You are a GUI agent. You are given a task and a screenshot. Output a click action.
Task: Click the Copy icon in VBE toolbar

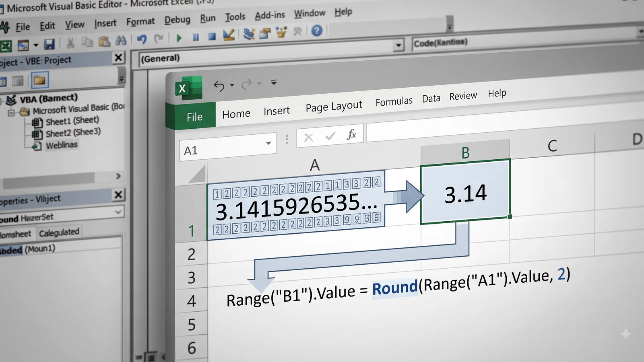pyautogui.click(x=87, y=42)
